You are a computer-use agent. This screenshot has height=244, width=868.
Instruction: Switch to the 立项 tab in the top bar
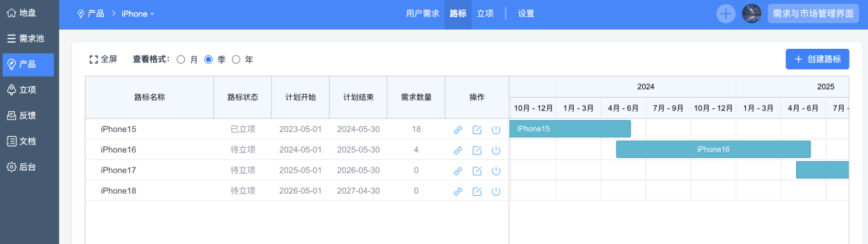tap(485, 14)
